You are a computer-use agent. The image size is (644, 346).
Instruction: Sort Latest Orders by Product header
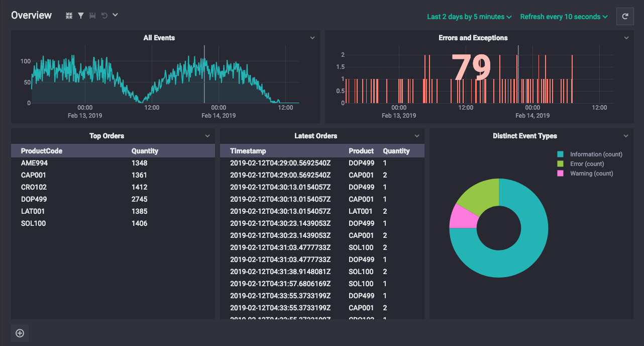(x=361, y=151)
